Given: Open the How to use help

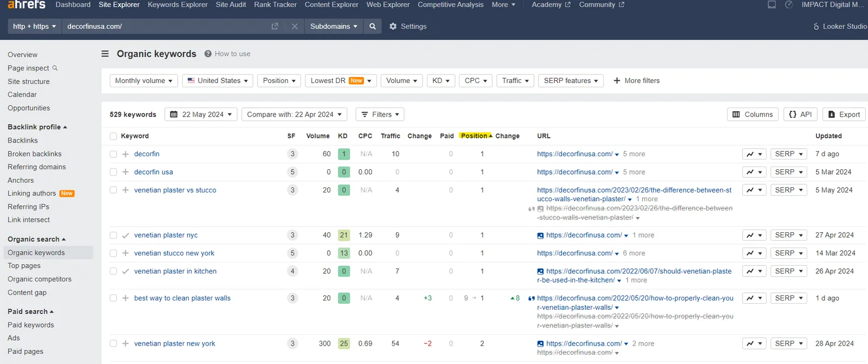Looking at the screenshot, I should coord(227,54).
